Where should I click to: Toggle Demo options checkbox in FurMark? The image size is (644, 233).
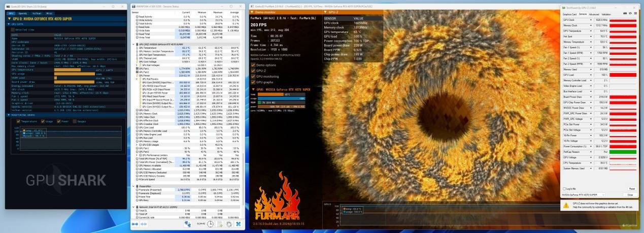(253, 65)
